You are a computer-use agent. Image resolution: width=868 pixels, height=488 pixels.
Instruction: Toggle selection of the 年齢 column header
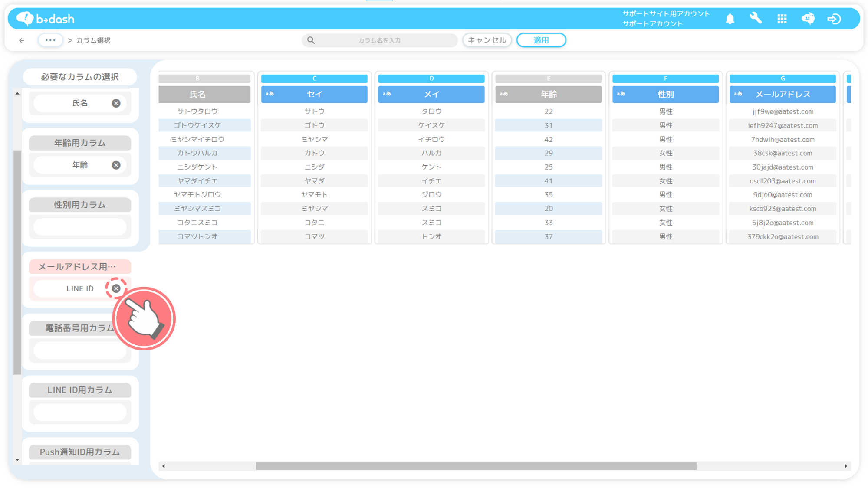point(548,94)
